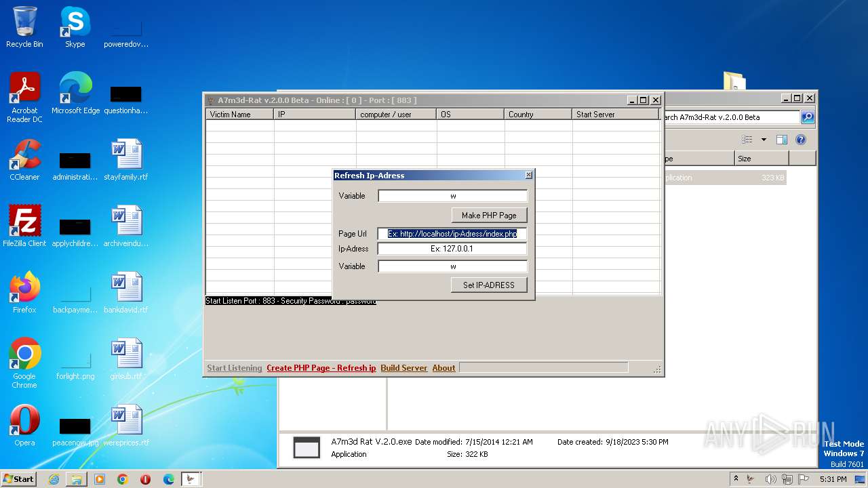
Task: Open the Build Server menu item
Action: 404,368
